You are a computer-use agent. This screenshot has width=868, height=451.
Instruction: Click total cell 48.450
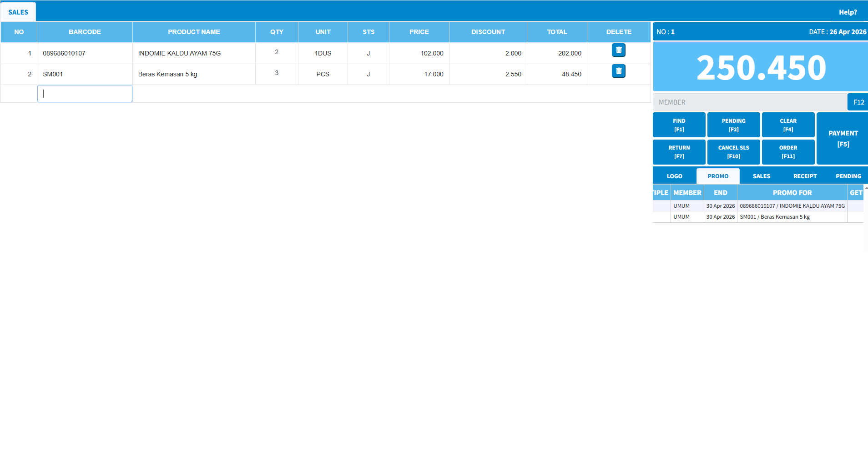(557, 74)
